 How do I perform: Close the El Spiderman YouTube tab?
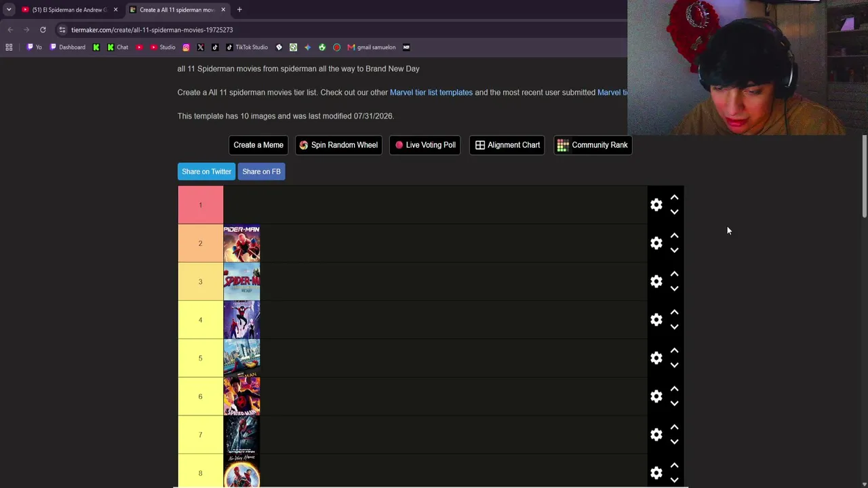[x=115, y=9]
